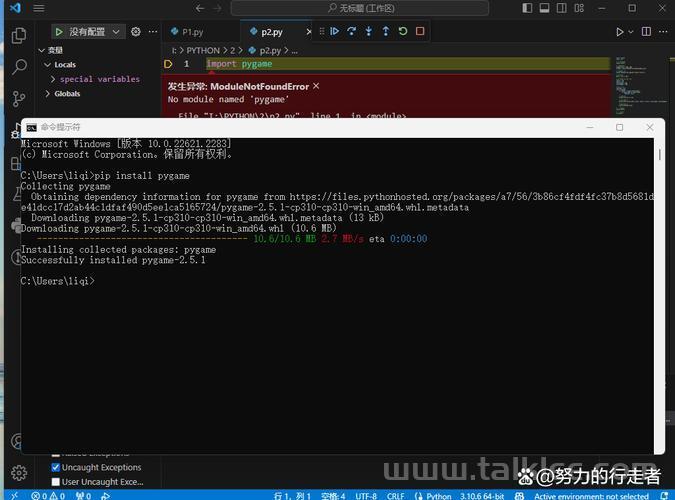Show errors and warnings count in status bar
675x500 pixels.
48,496
